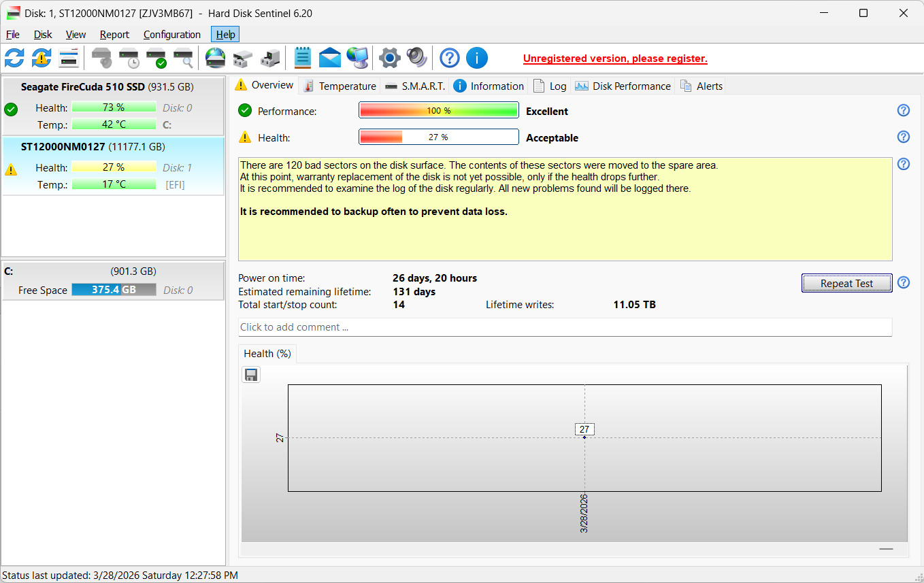
Task: Click the minus zoom control below the graph
Action: [886, 548]
